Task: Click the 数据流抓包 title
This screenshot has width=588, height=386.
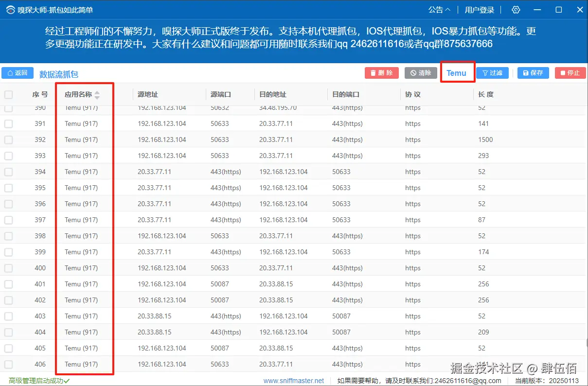Action: (59, 74)
